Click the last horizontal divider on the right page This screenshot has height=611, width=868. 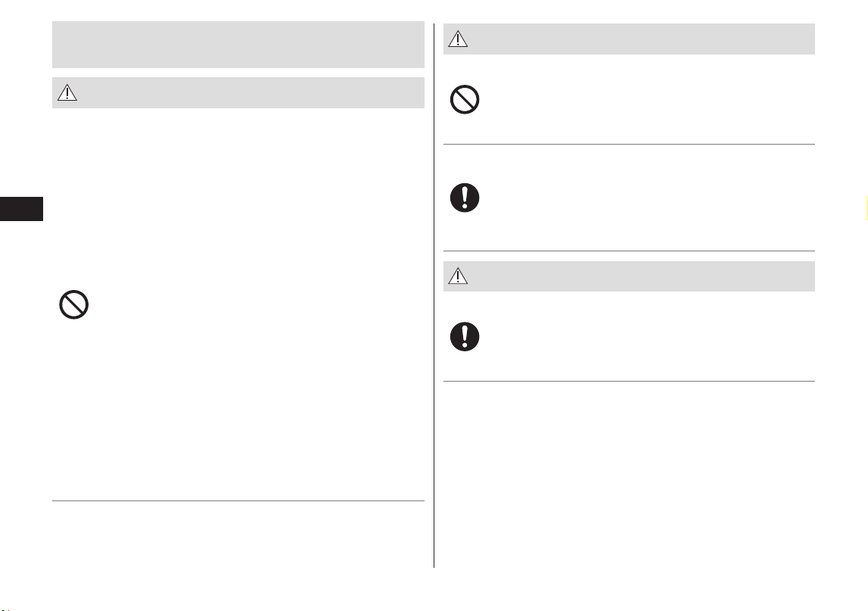[x=629, y=381]
